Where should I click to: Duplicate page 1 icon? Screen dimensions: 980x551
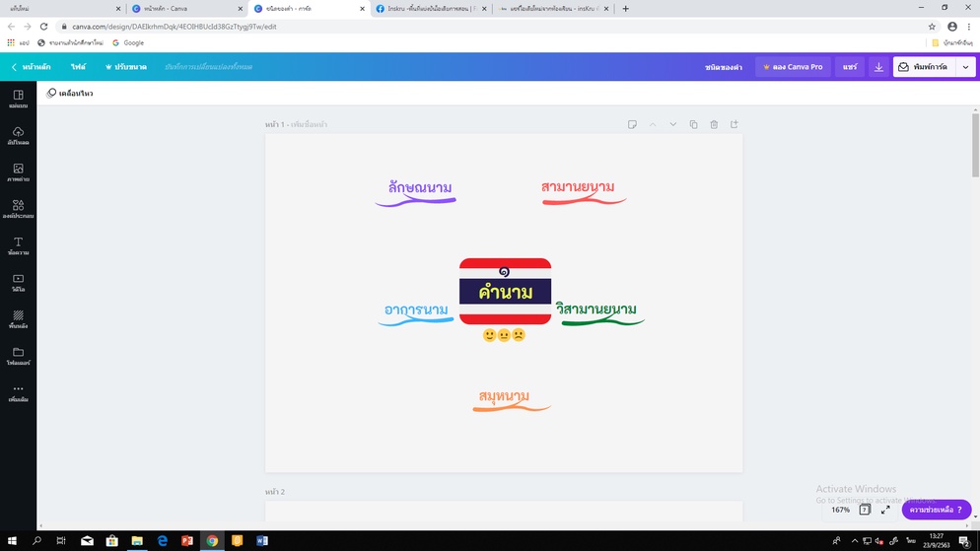point(693,124)
